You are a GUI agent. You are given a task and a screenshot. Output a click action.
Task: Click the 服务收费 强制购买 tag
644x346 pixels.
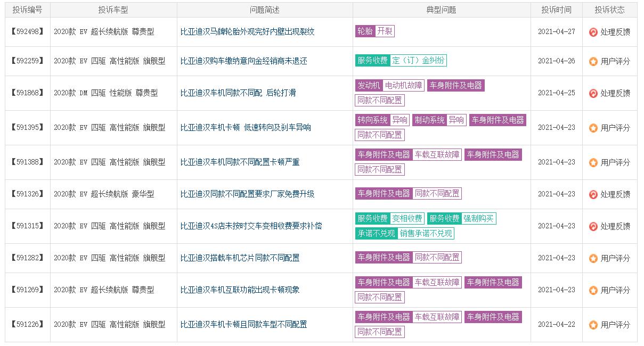point(462,219)
